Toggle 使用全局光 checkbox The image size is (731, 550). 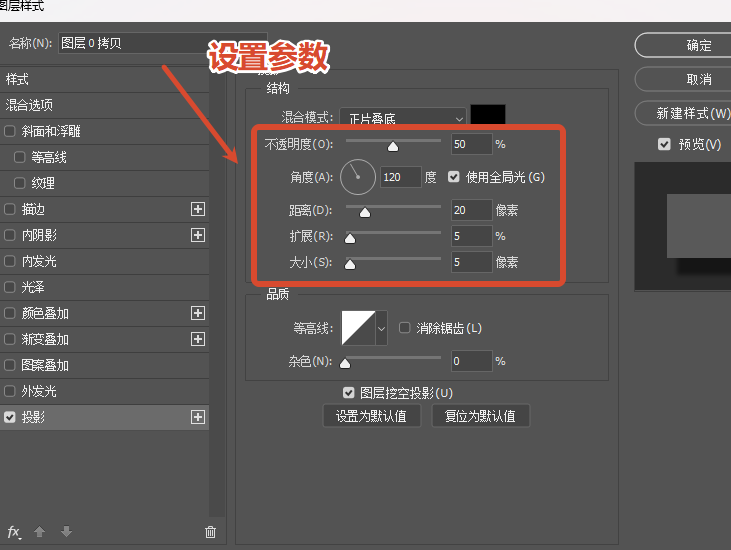454,177
